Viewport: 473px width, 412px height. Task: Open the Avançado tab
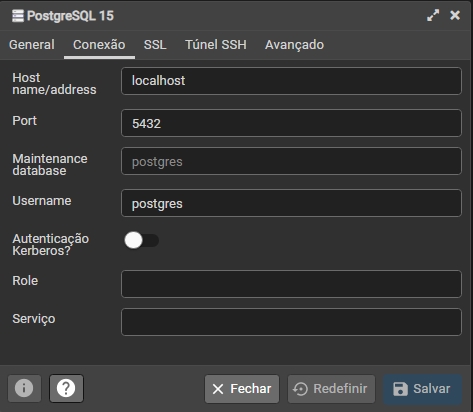point(294,45)
